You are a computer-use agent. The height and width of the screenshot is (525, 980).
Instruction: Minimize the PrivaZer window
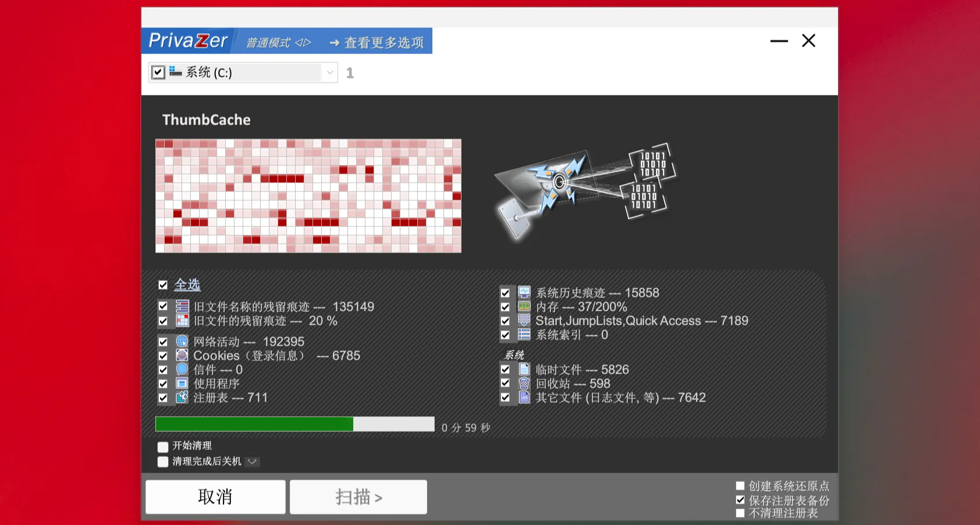779,41
